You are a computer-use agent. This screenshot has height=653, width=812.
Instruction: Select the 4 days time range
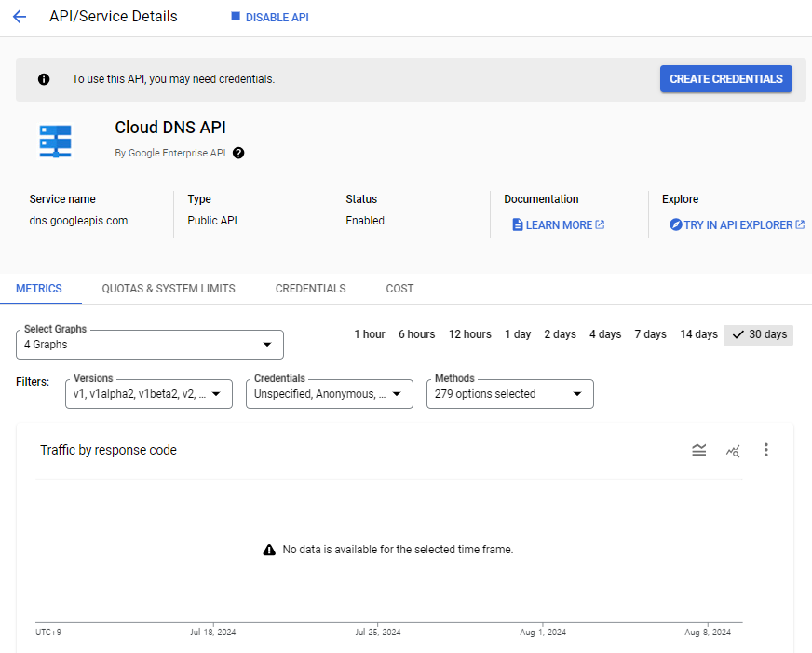(605, 334)
